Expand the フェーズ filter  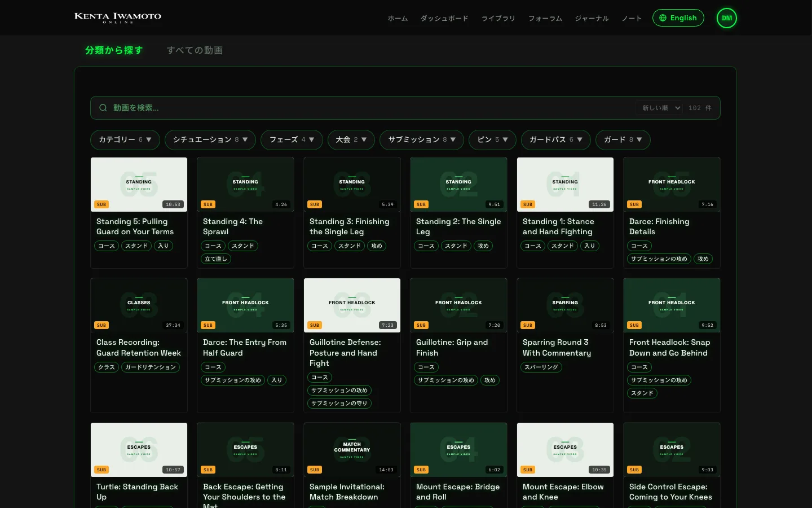[x=292, y=139]
